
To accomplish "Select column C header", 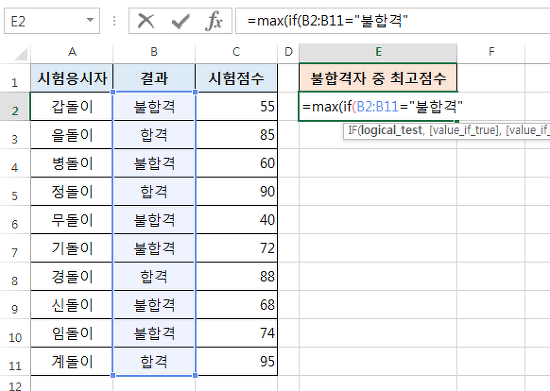I will pos(236,52).
